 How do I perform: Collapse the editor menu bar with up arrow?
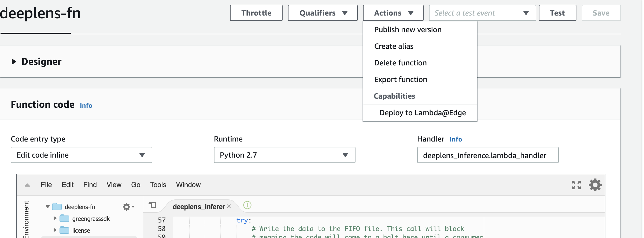click(x=27, y=185)
